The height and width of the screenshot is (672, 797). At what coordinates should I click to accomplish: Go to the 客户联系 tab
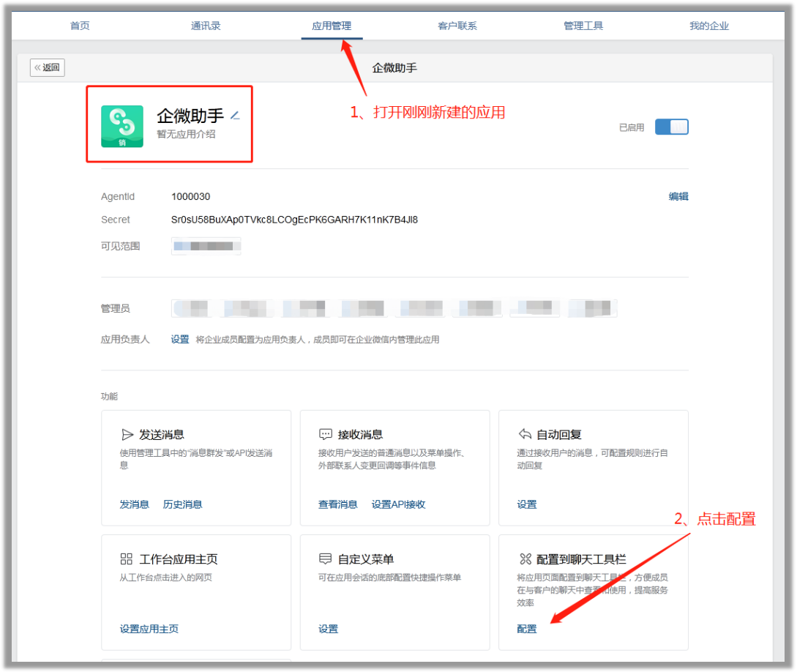(x=457, y=26)
